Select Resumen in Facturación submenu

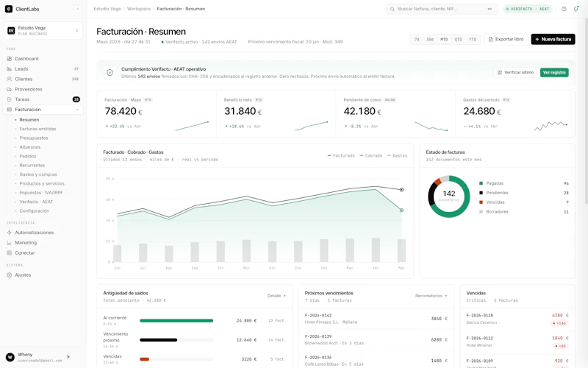pyautogui.click(x=29, y=120)
